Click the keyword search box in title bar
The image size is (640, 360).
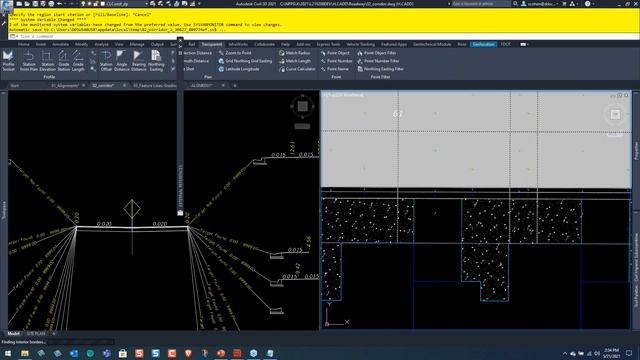click(x=481, y=4)
